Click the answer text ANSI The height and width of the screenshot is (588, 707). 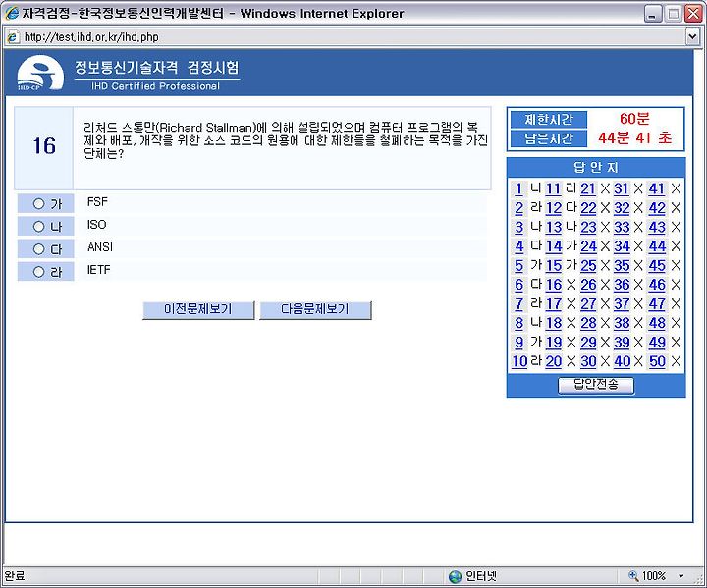pyautogui.click(x=100, y=247)
